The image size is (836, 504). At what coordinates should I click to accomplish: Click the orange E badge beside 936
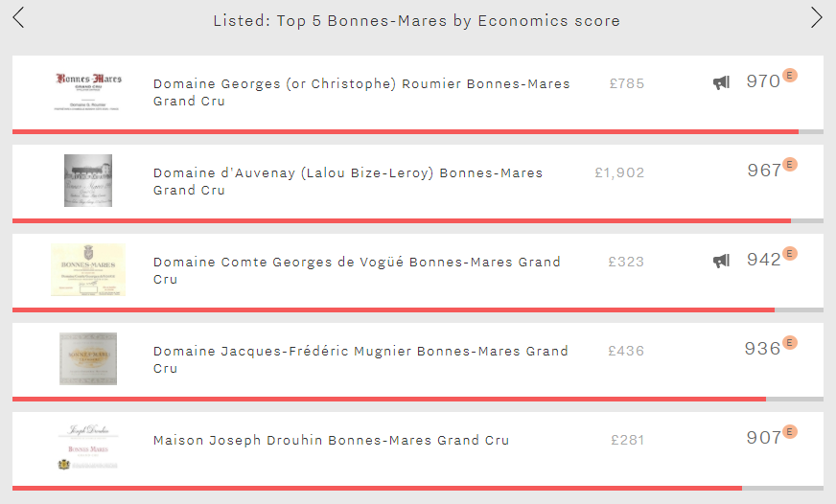(790, 343)
